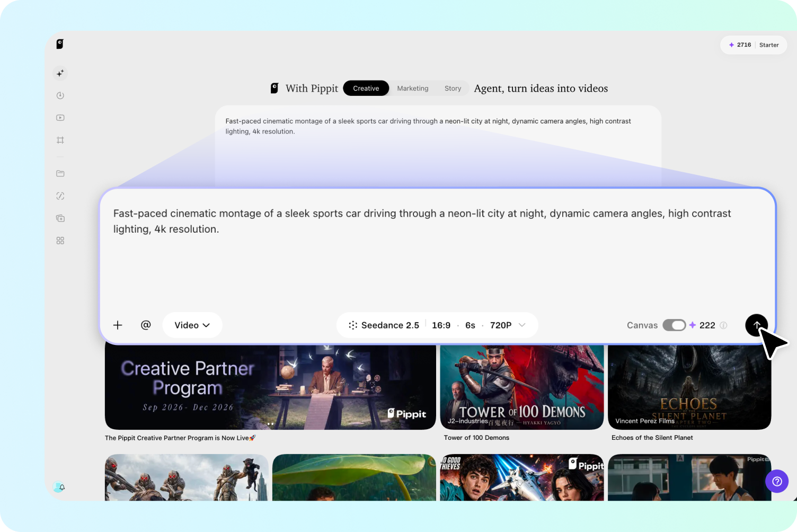
Task: Click the 222 credits cost label
Action: point(707,325)
